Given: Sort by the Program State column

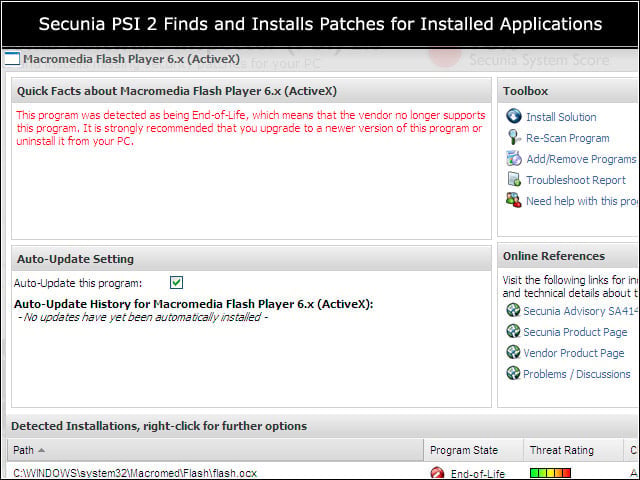Looking at the screenshot, I should (x=473, y=450).
